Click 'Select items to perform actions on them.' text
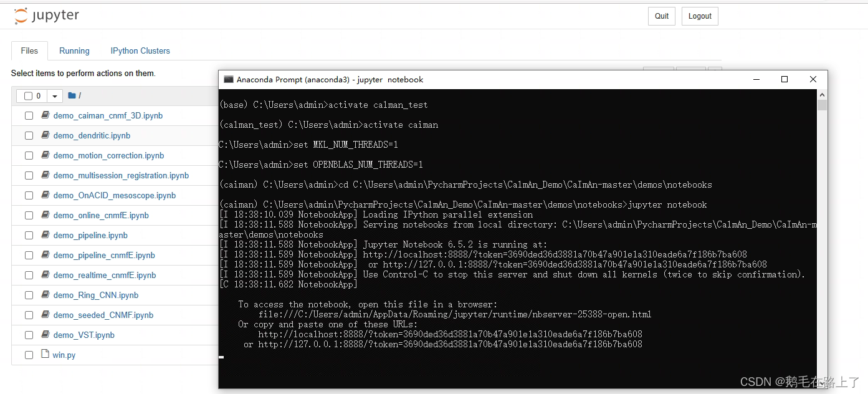The height and width of the screenshot is (394, 868). (83, 74)
